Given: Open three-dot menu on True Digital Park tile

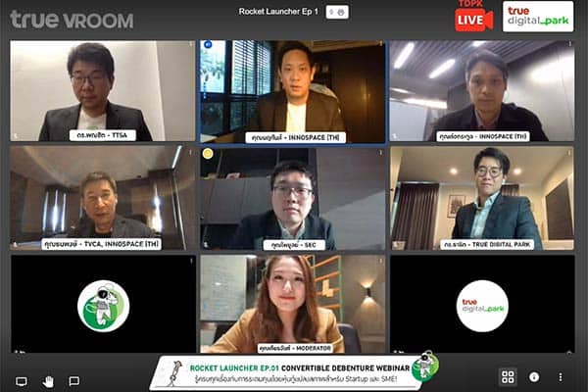Looking at the screenshot, I should pyautogui.click(x=568, y=152).
